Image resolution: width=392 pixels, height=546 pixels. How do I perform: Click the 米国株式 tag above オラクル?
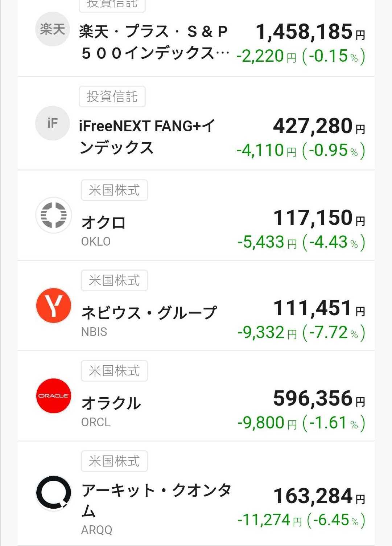pos(114,371)
